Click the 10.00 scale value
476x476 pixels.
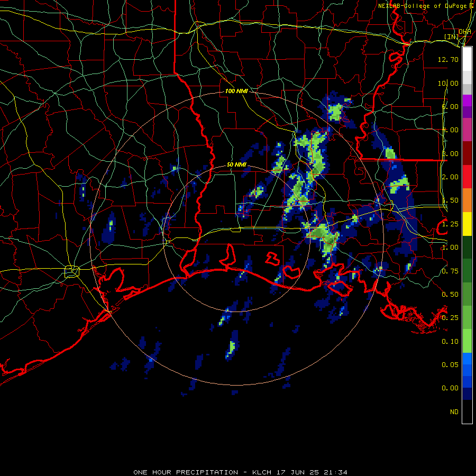pyautogui.click(x=448, y=83)
